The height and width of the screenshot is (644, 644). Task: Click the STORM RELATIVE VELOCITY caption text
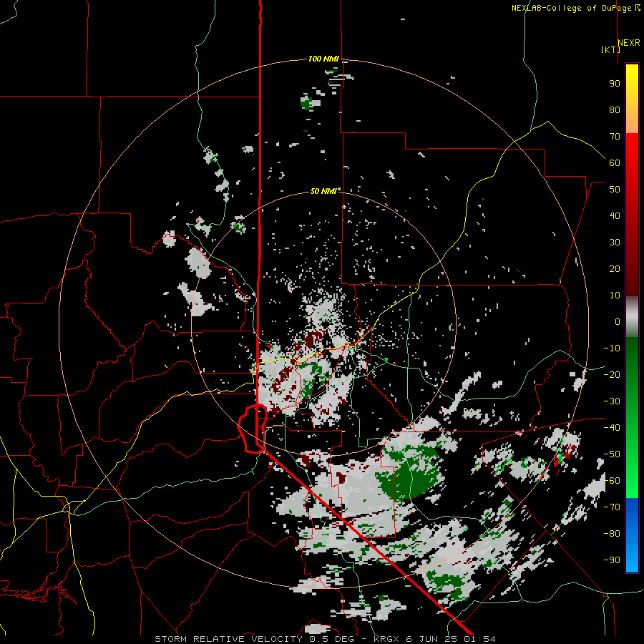coord(228,639)
